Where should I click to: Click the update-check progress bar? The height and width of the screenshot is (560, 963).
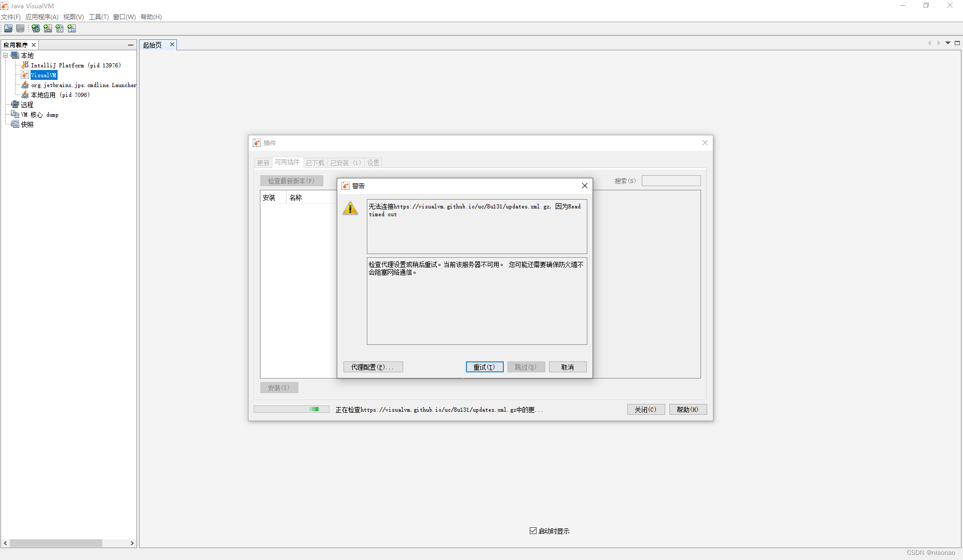coord(292,409)
